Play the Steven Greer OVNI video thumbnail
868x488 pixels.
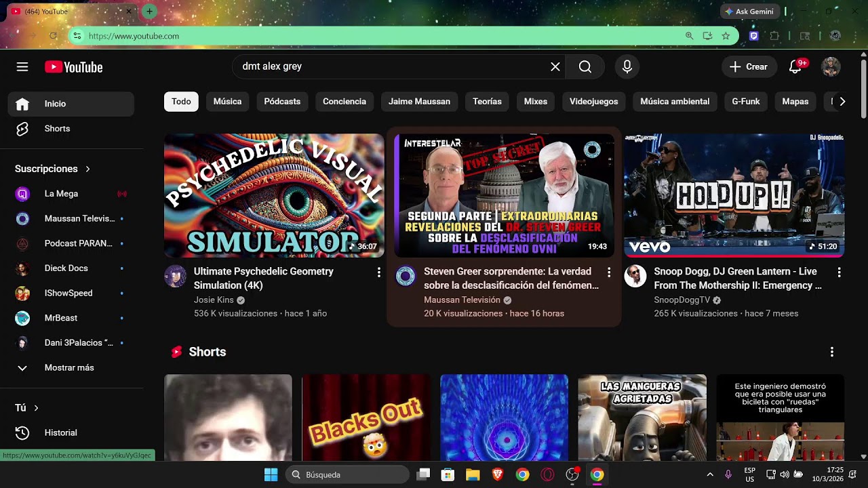click(504, 195)
